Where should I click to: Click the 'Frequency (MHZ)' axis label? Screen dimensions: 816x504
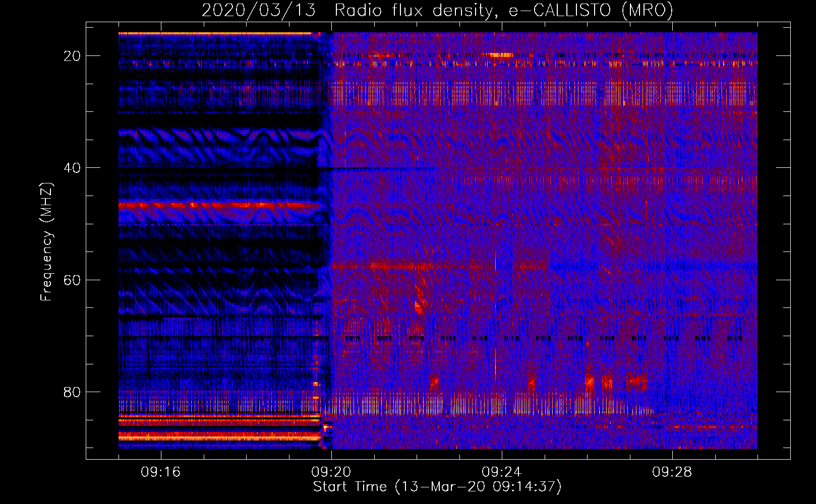(46, 242)
